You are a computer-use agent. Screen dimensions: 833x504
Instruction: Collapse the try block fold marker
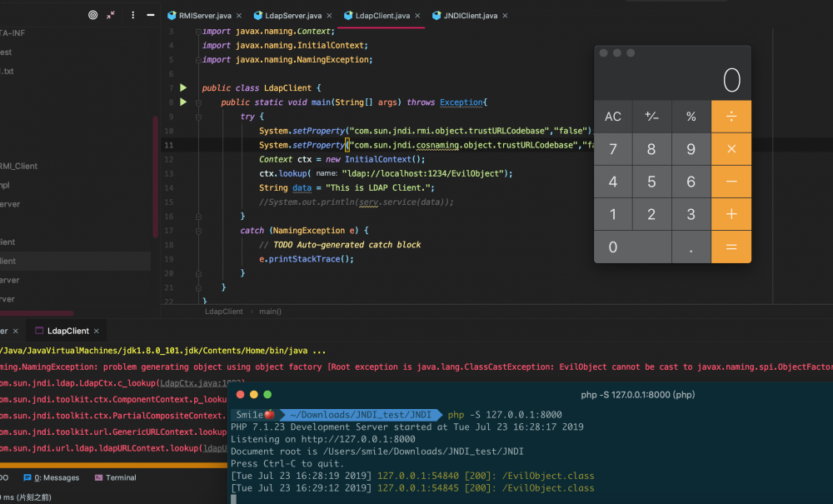pyautogui.click(x=198, y=117)
